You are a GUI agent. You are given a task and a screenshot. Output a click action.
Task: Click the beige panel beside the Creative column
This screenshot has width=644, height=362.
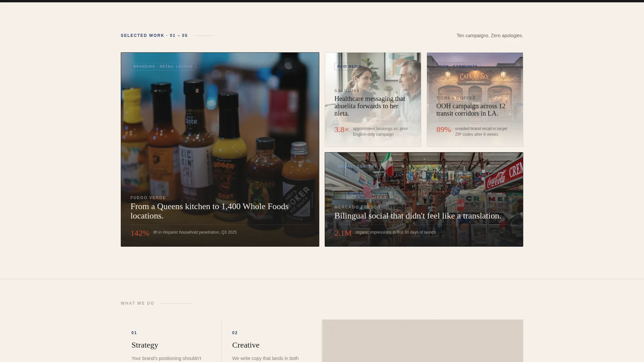pos(423,341)
